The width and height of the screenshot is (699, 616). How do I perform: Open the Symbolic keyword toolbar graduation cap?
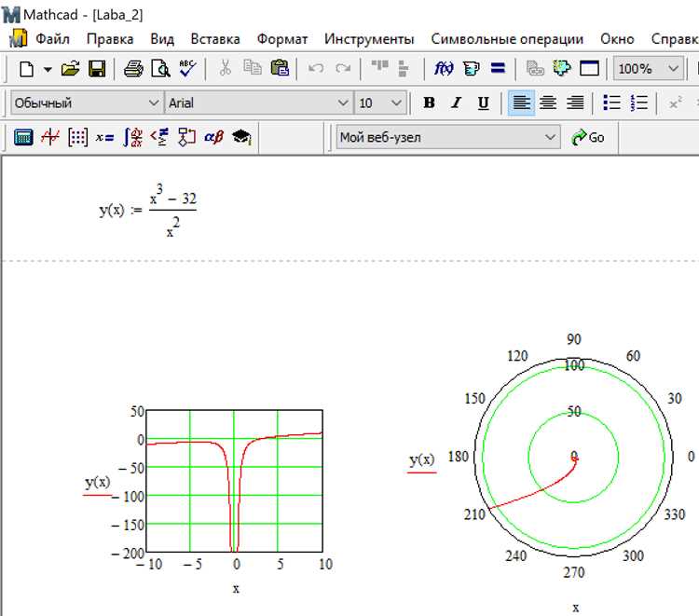tap(241, 137)
